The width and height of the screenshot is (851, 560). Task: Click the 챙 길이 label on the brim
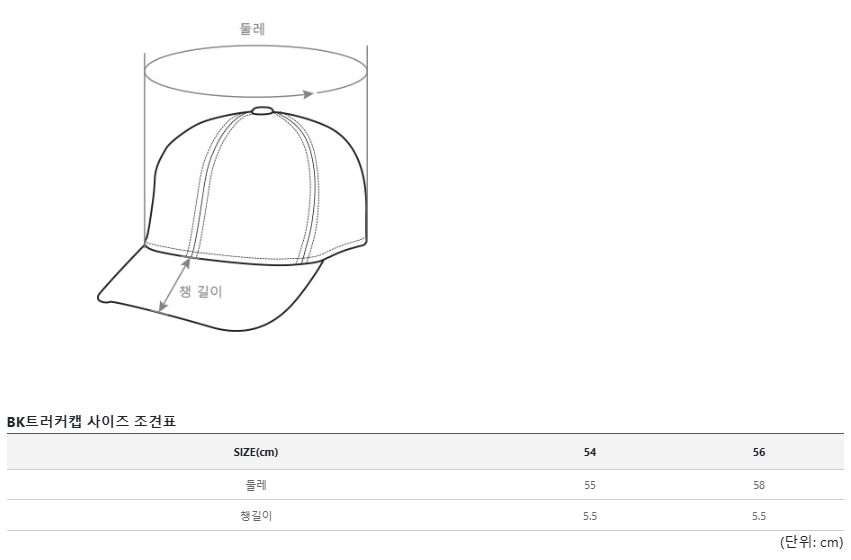click(x=201, y=291)
